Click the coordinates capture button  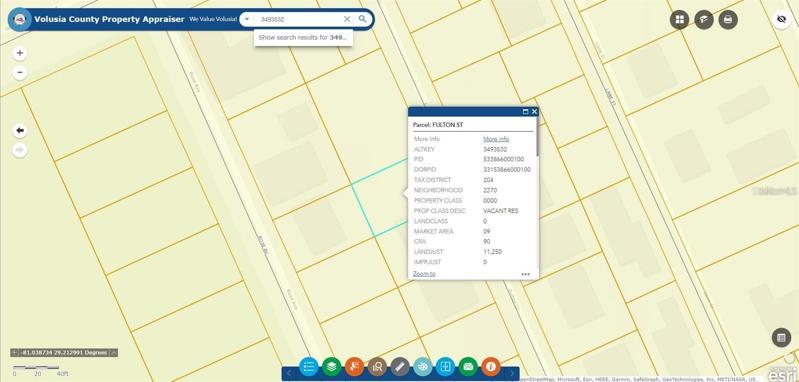click(14, 352)
